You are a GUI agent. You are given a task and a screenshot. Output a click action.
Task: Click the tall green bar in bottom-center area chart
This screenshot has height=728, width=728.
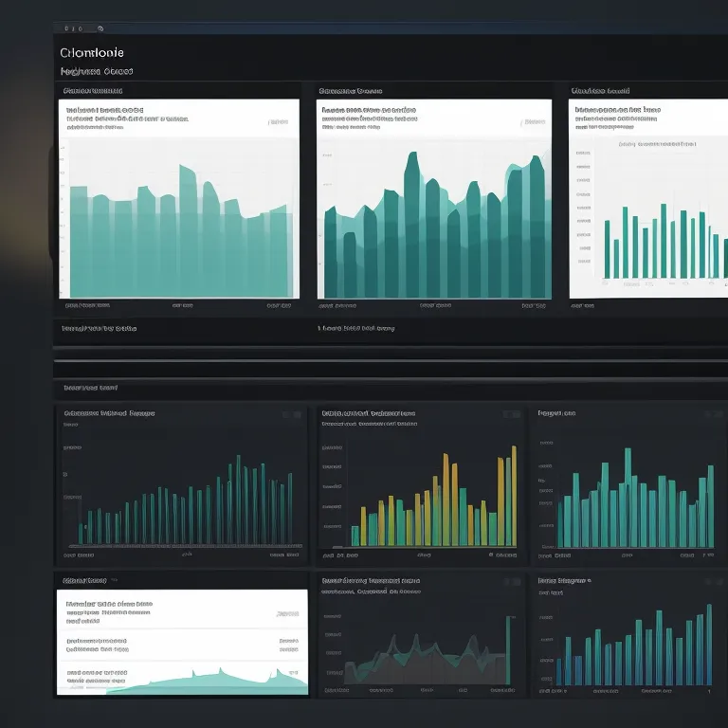coord(508,650)
